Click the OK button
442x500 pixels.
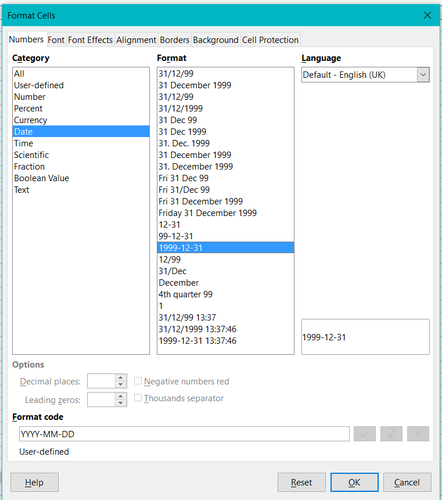coord(354,482)
